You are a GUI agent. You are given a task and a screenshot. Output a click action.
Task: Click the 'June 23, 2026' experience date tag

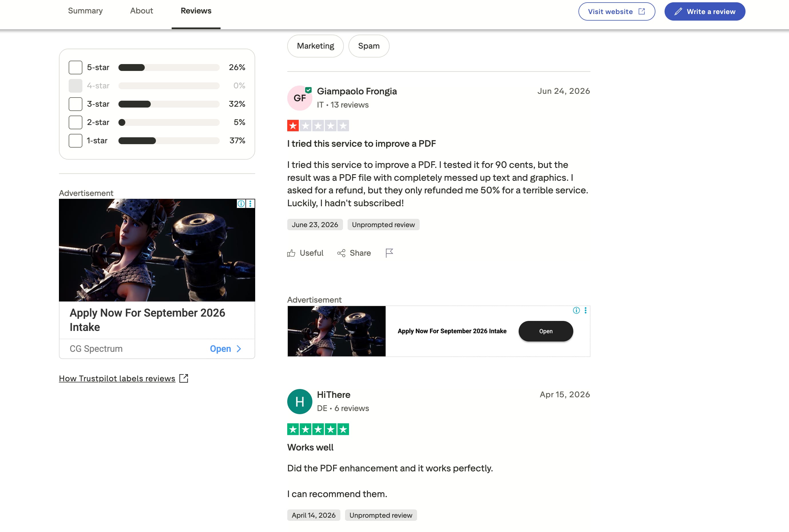[x=315, y=225]
